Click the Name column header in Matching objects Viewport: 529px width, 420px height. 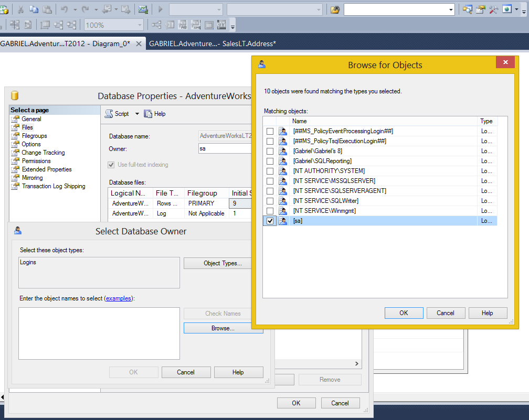[383, 121]
